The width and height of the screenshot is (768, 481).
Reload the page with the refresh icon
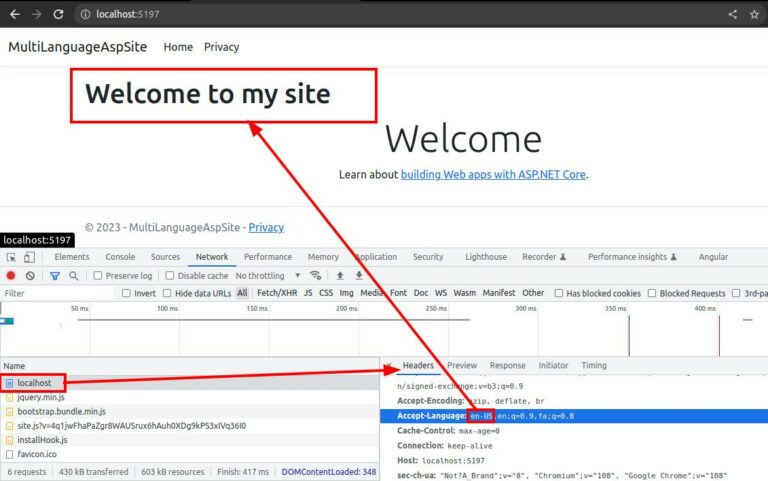point(58,14)
